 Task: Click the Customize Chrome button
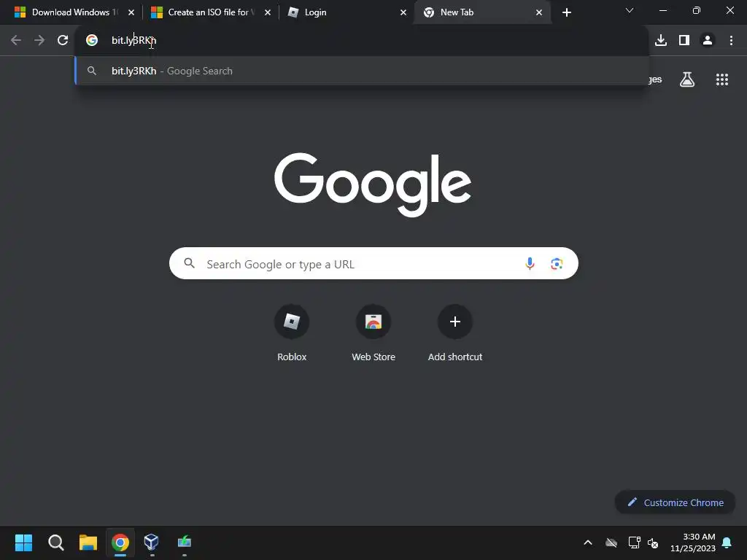(675, 502)
